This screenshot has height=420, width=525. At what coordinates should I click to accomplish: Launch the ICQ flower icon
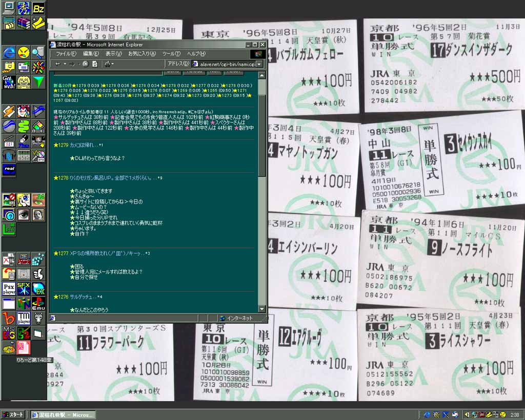coord(38,67)
